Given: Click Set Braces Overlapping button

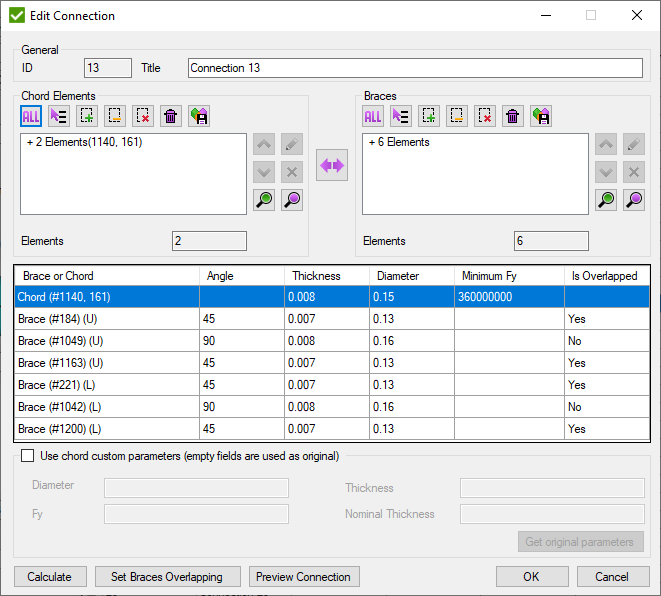Looking at the screenshot, I should pos(167,577).
